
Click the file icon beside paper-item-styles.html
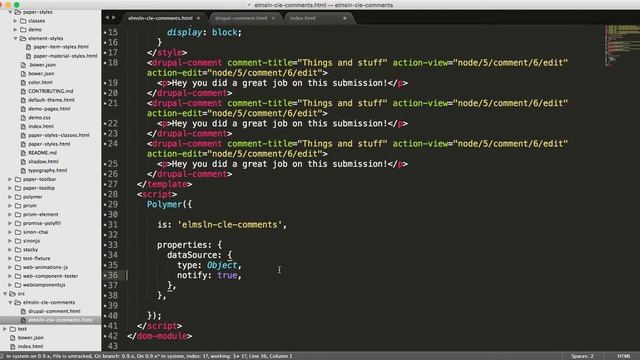point(29,47)
